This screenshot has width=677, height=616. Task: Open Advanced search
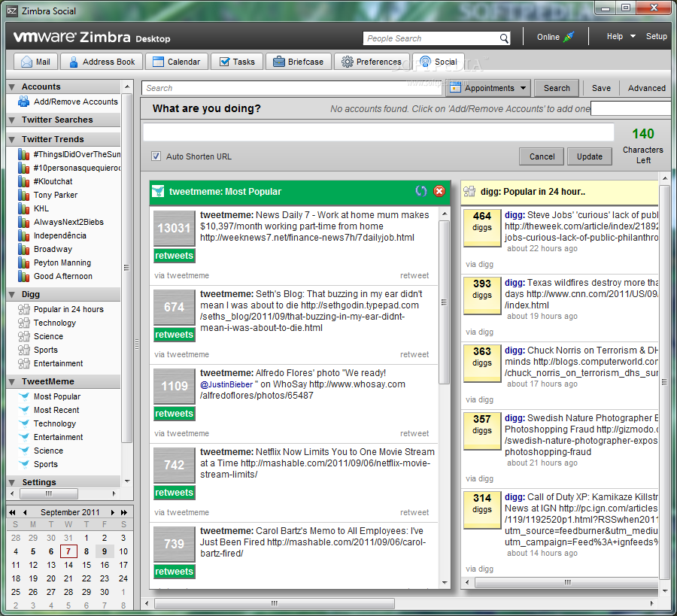click(x=646, y=88)
